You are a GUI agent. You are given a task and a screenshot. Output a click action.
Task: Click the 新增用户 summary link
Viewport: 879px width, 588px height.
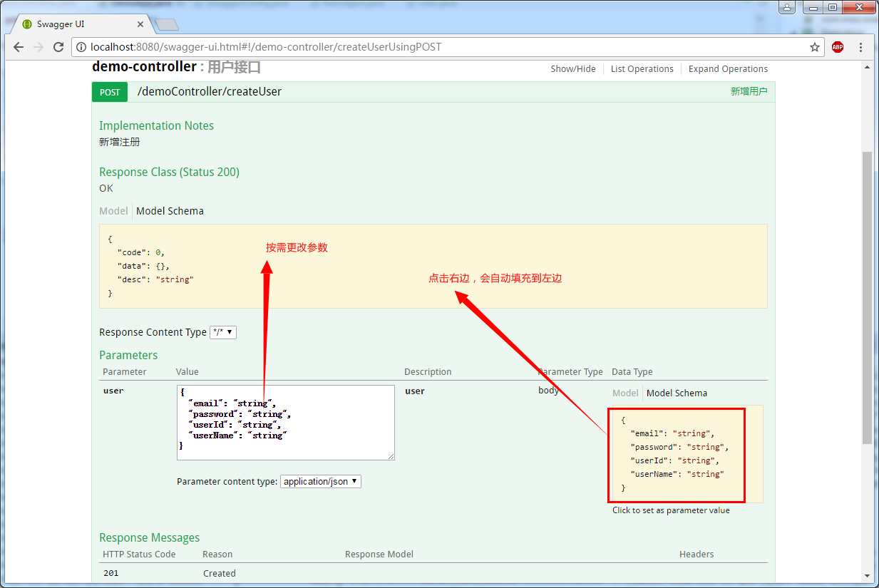749,91
